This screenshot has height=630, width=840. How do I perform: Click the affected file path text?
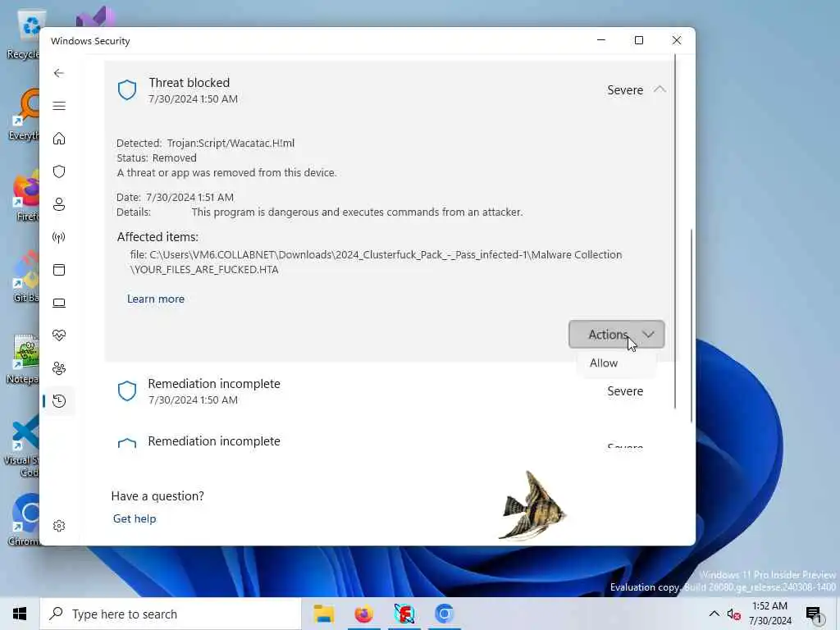tap(376, 262)
